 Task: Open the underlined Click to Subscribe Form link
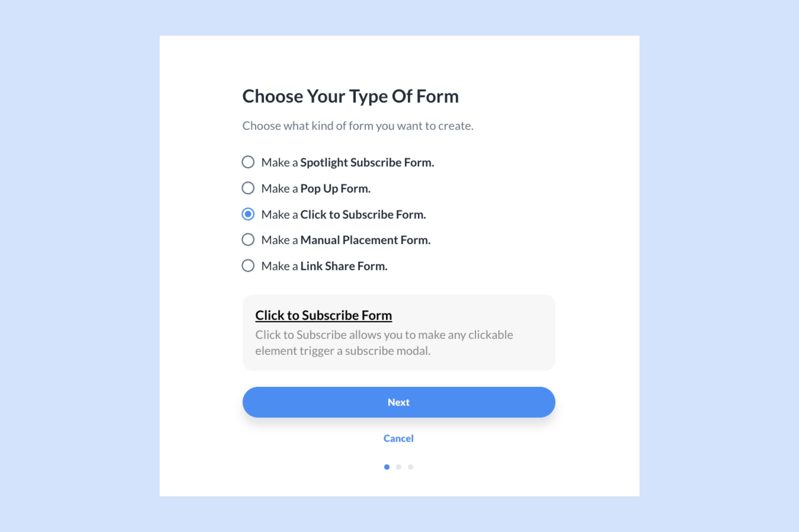coord(323,315)
